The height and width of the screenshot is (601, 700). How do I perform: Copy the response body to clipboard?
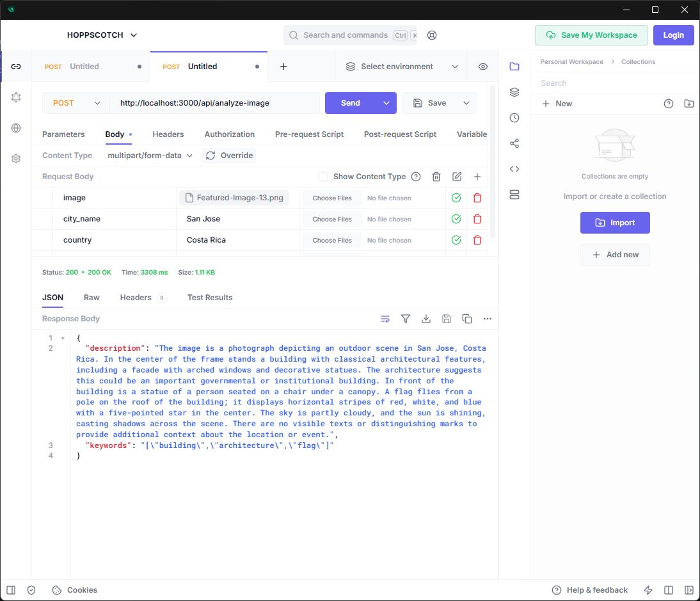[x=467, y=319]
